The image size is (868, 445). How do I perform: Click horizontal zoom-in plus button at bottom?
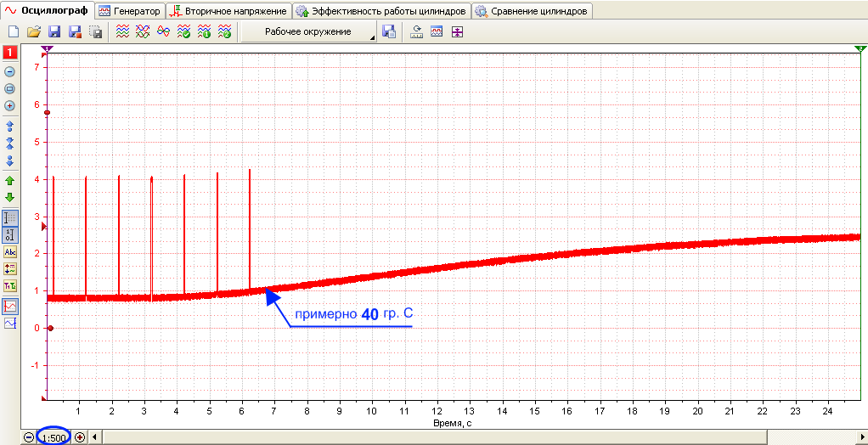click(81, 438)
